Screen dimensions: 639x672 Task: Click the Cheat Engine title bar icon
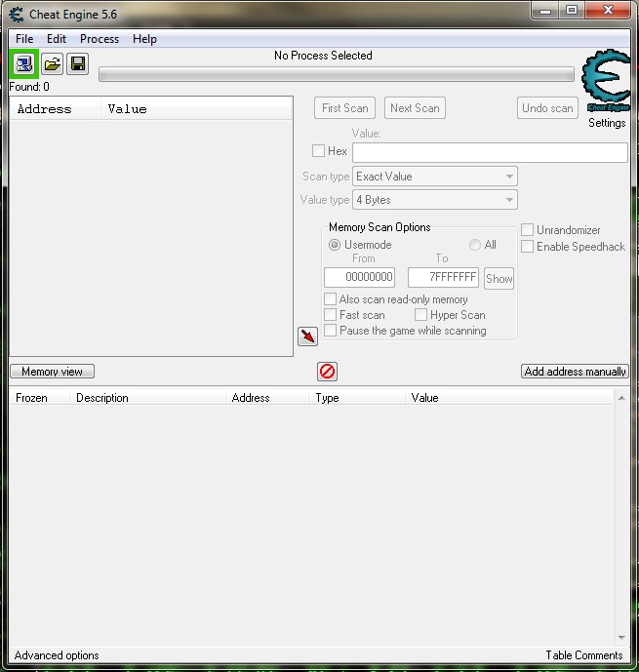17,15
